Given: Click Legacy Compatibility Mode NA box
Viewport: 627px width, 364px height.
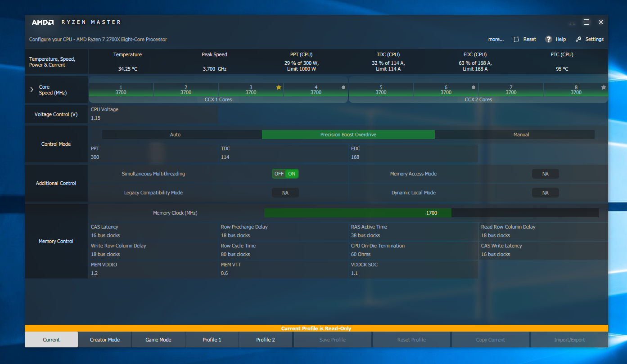Looking at the screenshot, I should (x=285, y=193).
